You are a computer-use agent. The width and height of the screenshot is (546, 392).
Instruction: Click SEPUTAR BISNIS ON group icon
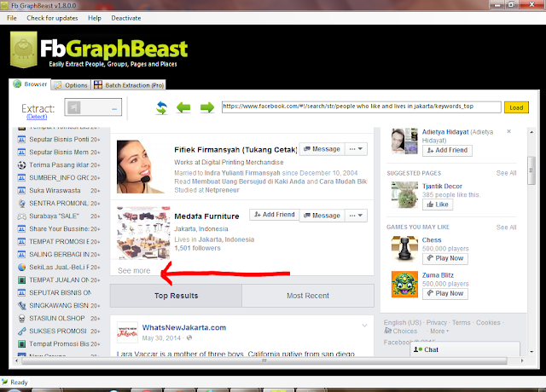(21, 293)
